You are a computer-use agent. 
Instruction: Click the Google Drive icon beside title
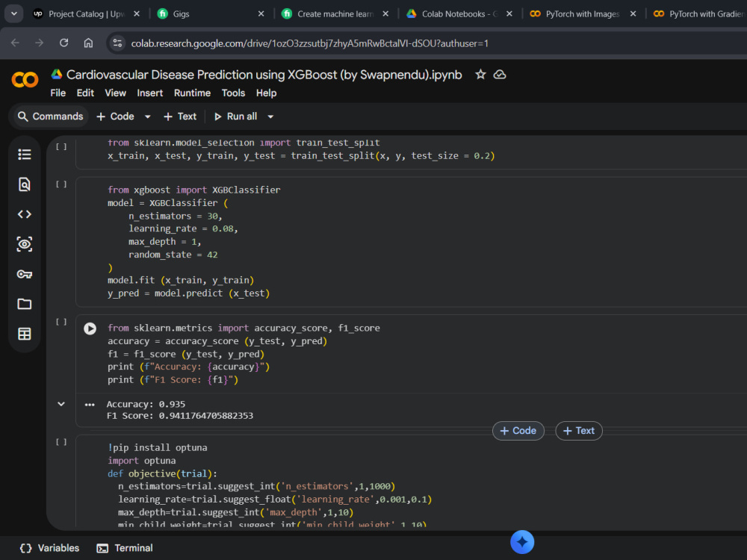[x=57, y=74]
